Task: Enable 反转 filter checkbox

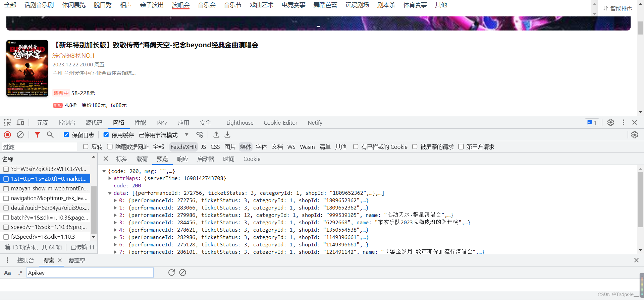Action: 86,147
